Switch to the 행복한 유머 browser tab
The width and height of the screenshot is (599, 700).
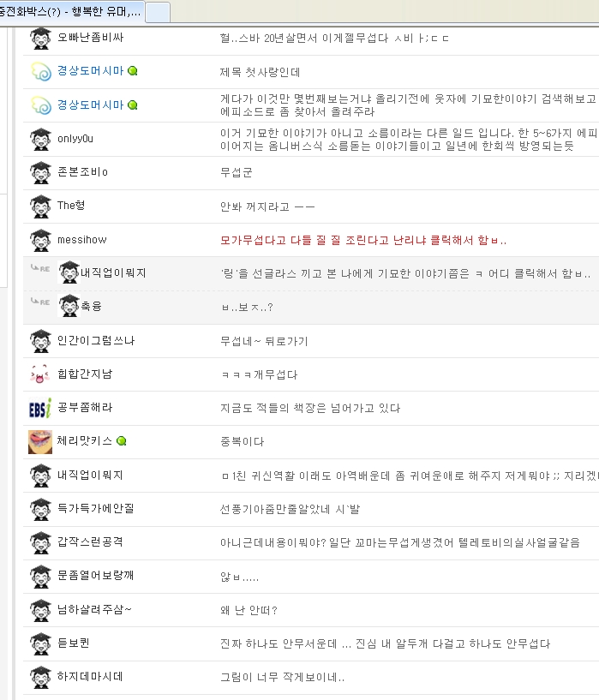[72, 11]
